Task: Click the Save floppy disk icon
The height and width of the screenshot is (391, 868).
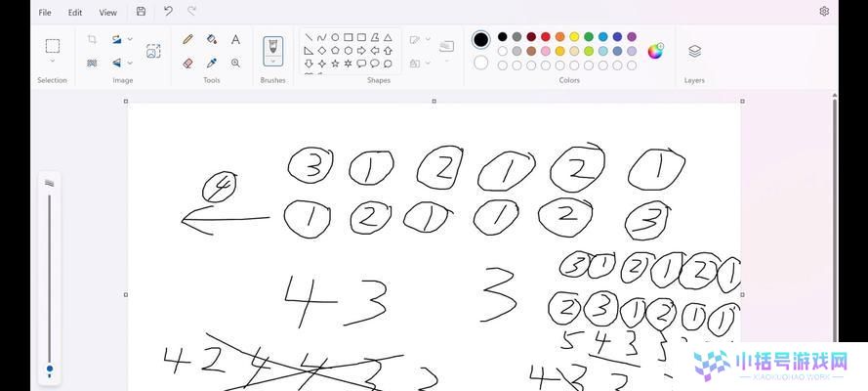Action: 142,12
